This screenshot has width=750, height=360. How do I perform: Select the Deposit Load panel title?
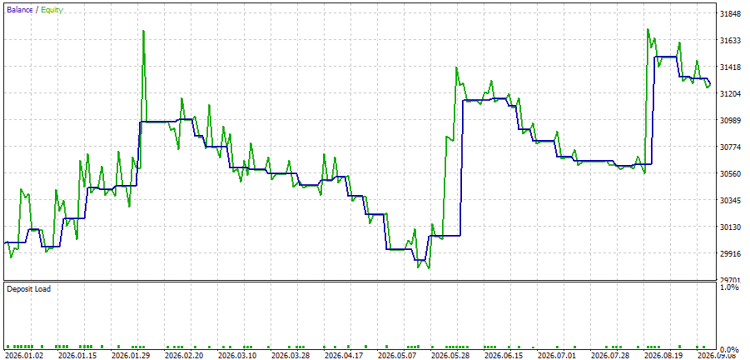point(28,289)
